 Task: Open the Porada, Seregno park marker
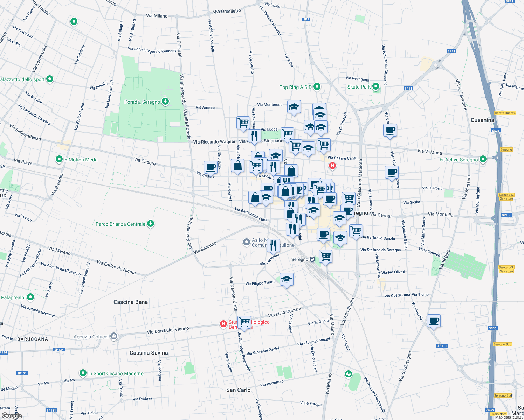165,102
